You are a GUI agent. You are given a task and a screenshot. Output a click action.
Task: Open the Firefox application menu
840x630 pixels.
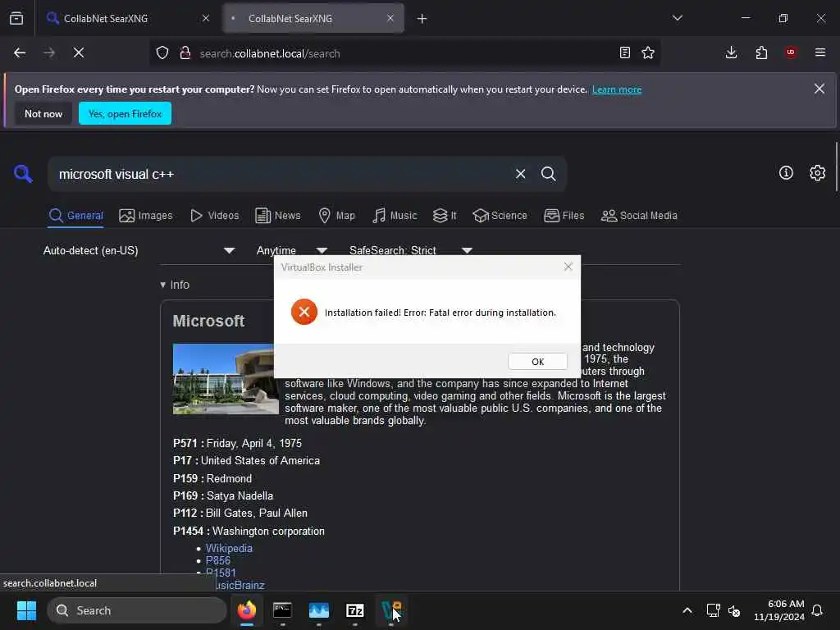820,53
